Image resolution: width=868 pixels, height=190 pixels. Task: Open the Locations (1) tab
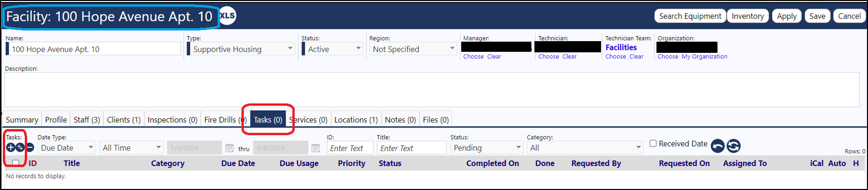(x=356, y=120)
